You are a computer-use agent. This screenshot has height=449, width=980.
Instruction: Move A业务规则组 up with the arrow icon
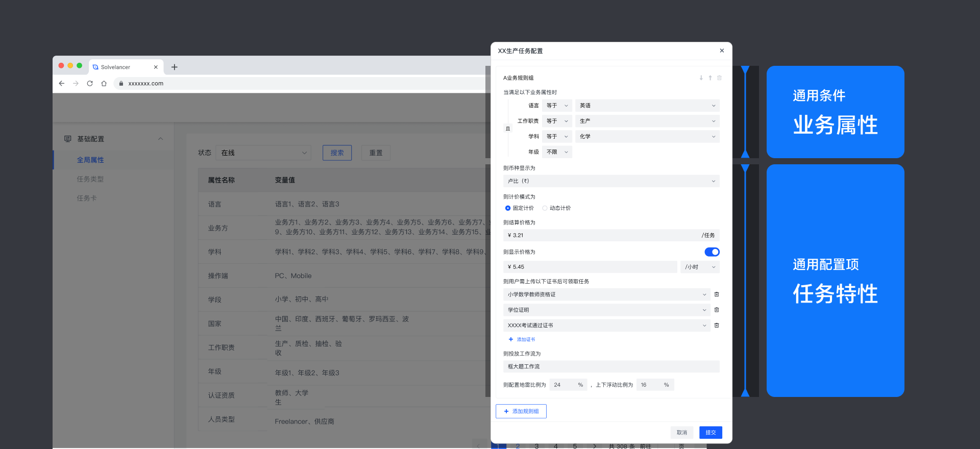coord(710,78)
